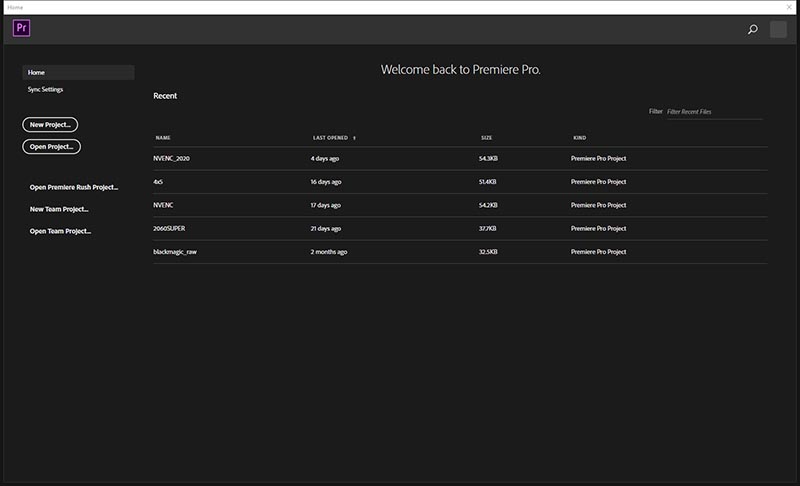Click Open Team Project link
Viewport: 800px width, 486px height.
tap(60, 231)
